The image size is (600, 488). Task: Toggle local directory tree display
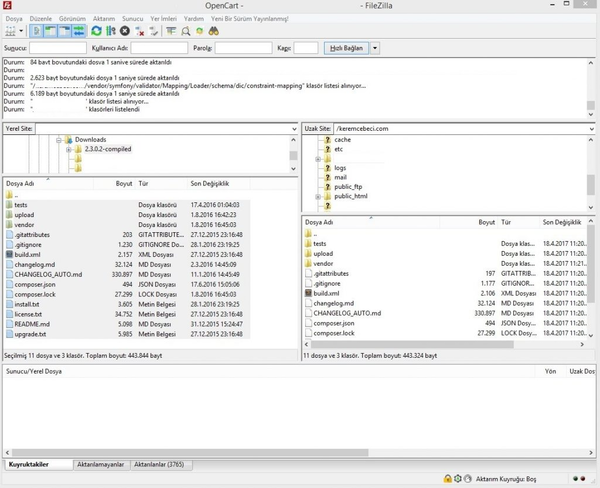tap(50, 31)
